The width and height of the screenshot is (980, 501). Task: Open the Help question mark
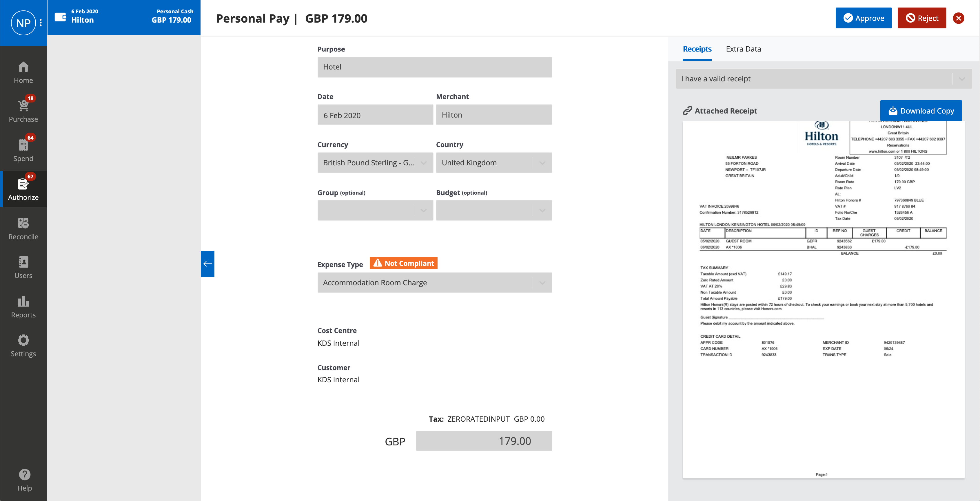pyautogui.click(x=24, y=475)
